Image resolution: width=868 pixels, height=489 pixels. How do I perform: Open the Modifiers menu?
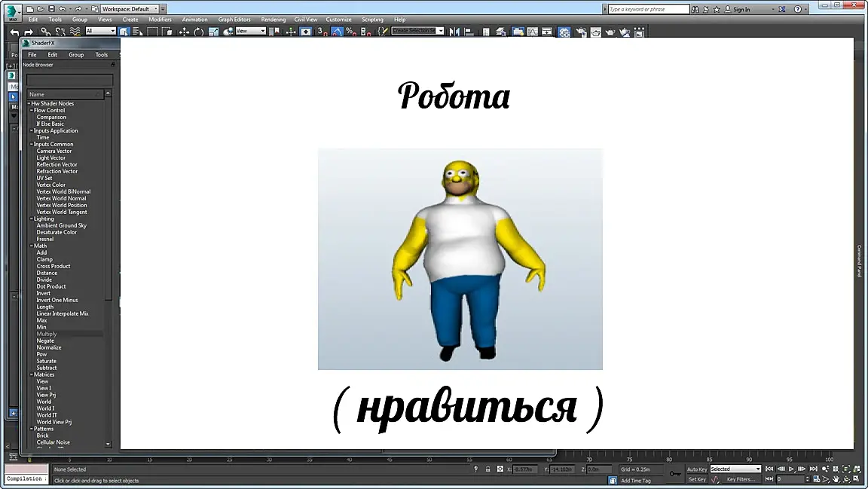click(160, 20)
